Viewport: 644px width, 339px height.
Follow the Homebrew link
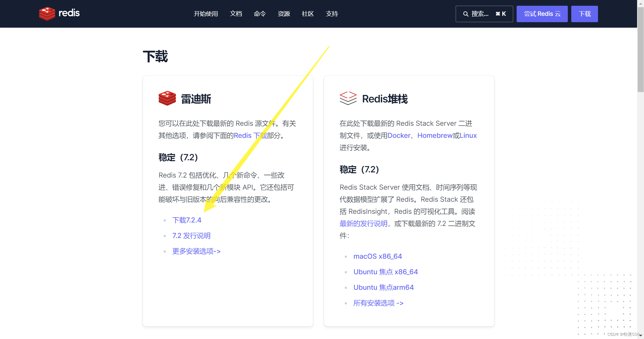pos(435,136)
